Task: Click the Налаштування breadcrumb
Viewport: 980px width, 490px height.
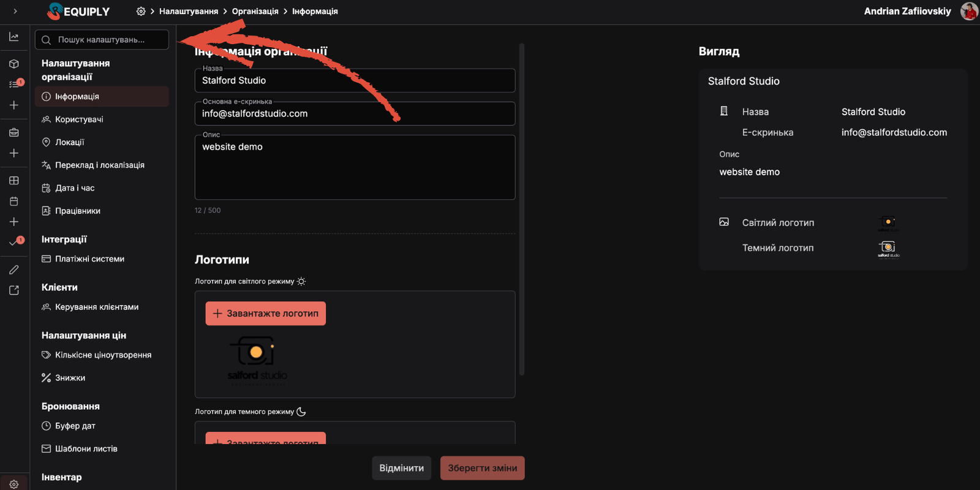Action: click(188, 11)
